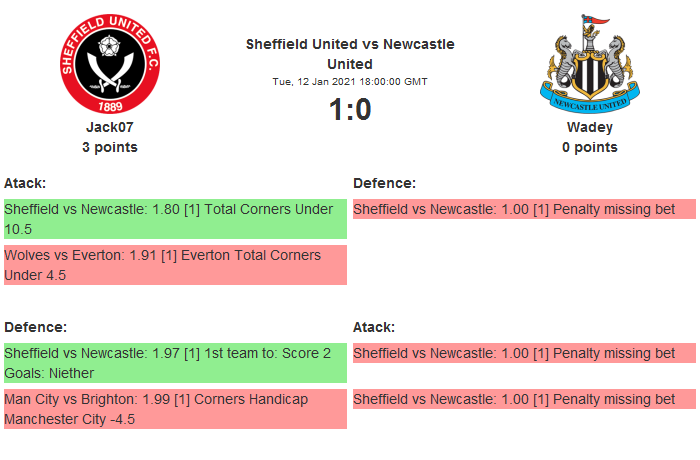Select the Penalty missing bet under Wadey's Defence
The image size is (700, 460).
pyautogui.click(x=524, y=210)
